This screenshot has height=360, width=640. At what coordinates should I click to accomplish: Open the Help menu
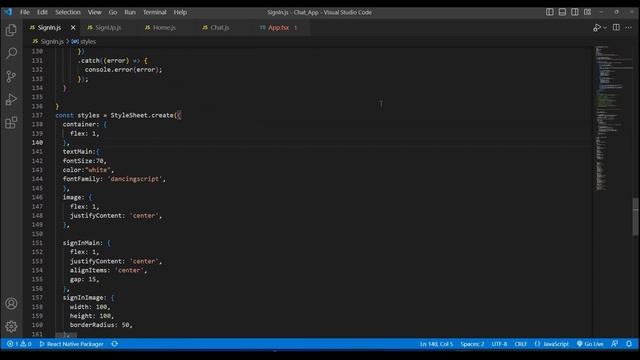pyautogui.click(x=180, y=12)
